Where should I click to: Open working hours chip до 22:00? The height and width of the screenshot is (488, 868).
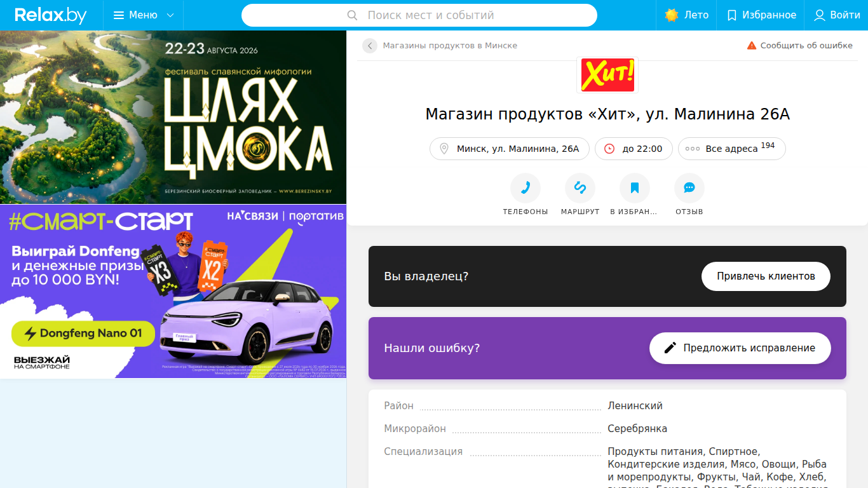pyautogui.click(x=634, y=149)
